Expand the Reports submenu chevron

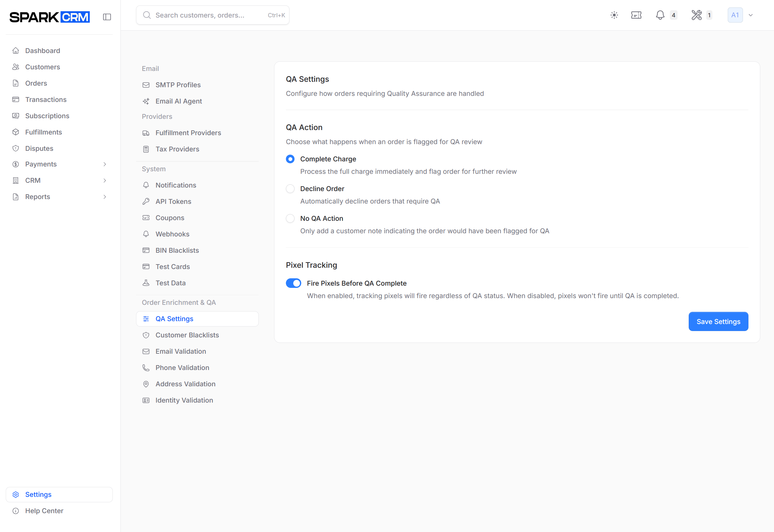105,197
